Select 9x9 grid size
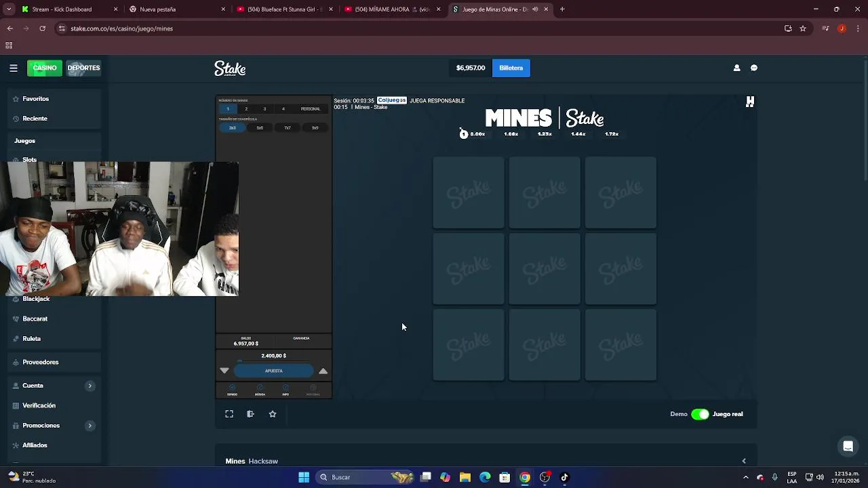The image size is (868, 488). click(x=315, y=127)
